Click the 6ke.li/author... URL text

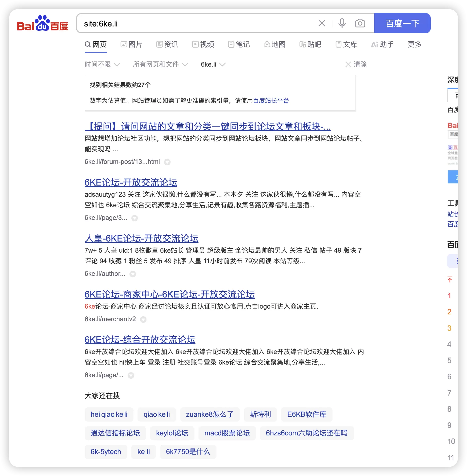[x=105, y=274]
